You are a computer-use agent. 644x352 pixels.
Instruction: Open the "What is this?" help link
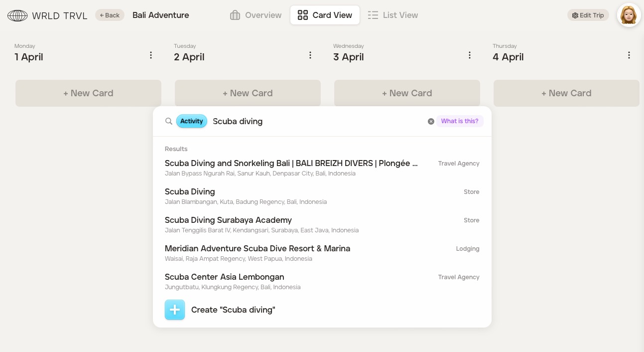point(459,121)
